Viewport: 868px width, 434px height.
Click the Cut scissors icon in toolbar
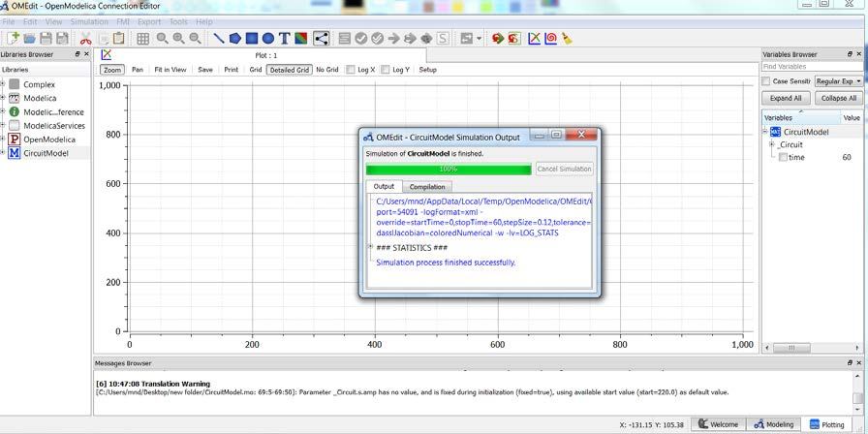click(x=86, y=39)
